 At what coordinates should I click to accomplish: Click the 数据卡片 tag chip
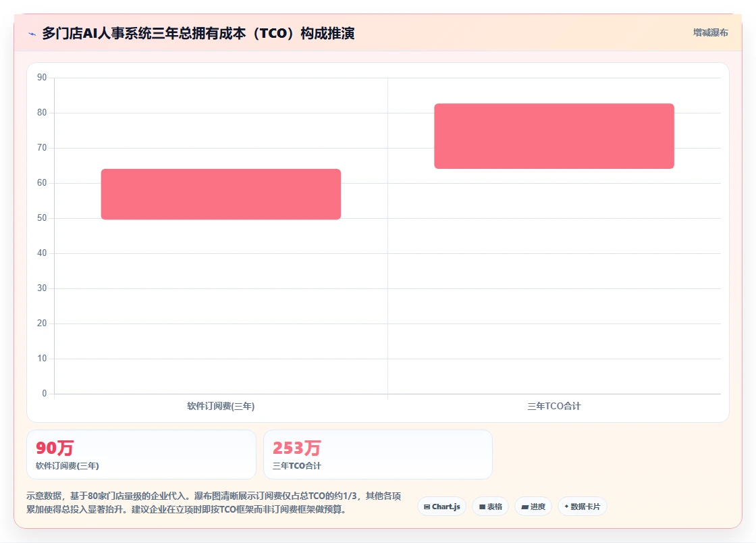583,507
